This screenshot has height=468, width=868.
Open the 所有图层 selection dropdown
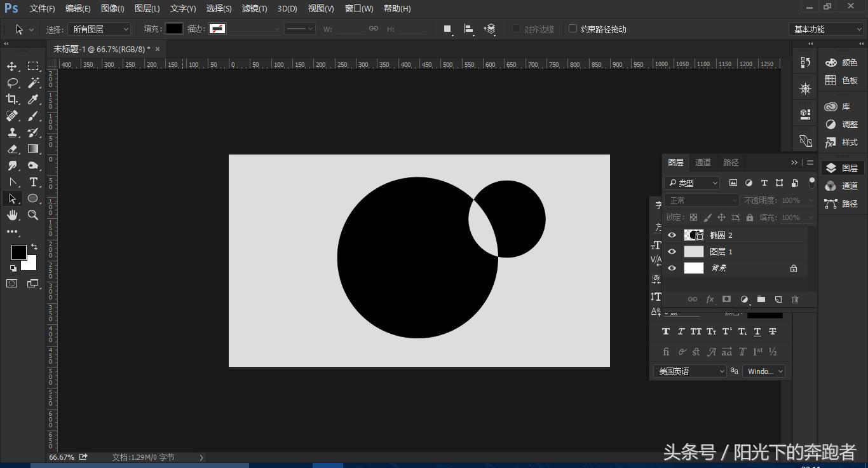coord(100,29)
